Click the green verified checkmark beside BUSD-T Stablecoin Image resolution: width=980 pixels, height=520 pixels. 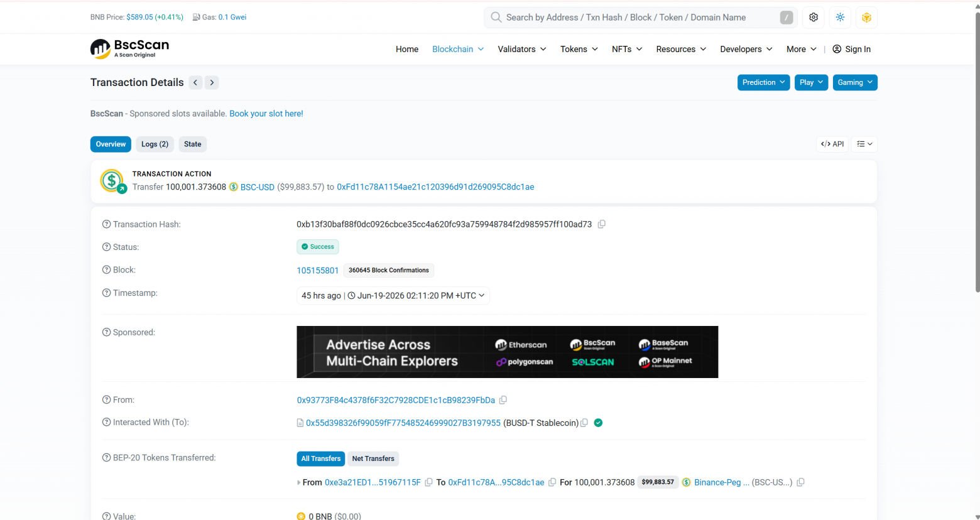click(x=598, y=423)
